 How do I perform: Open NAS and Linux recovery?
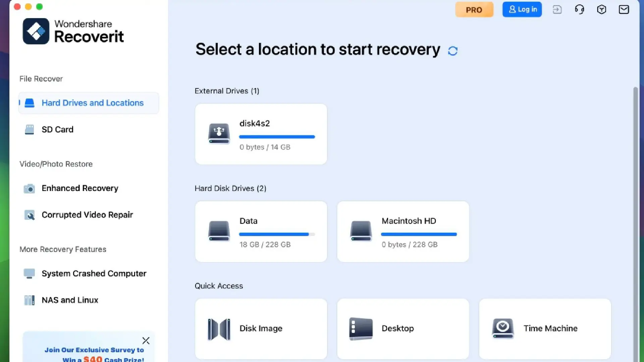(69, 300)
